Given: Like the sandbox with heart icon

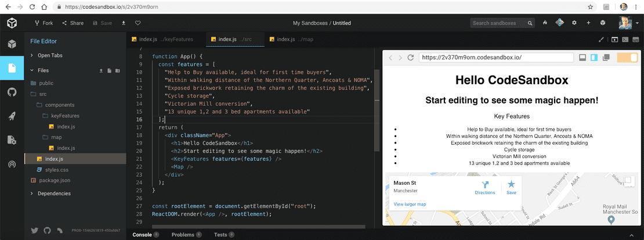Looking at the screenshot, I should pyautogui.click(x=138, y=23).
